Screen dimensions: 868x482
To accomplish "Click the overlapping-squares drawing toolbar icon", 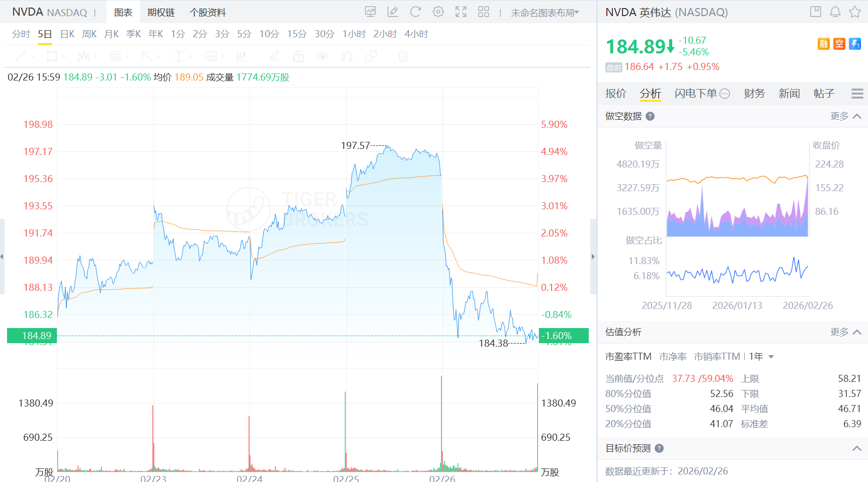I will pyautogui.click(x=371, y=56).
